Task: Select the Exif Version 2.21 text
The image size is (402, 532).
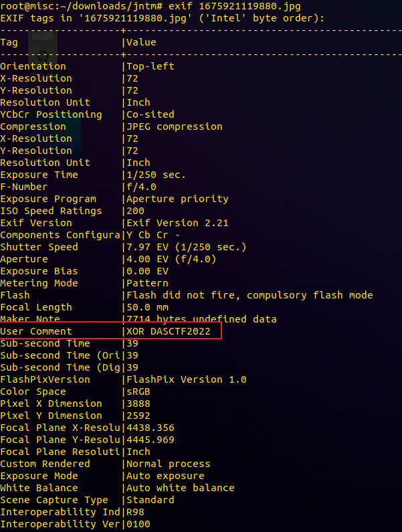Action: pos(171,223)
